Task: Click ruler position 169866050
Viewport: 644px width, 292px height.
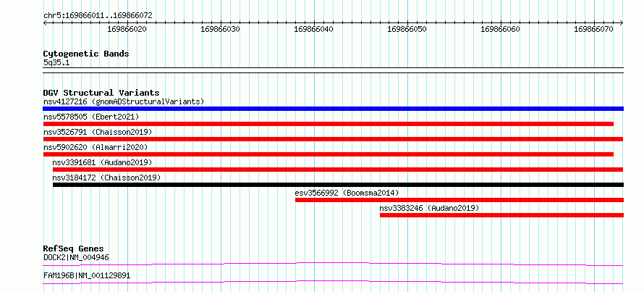Action: point(407,29)
